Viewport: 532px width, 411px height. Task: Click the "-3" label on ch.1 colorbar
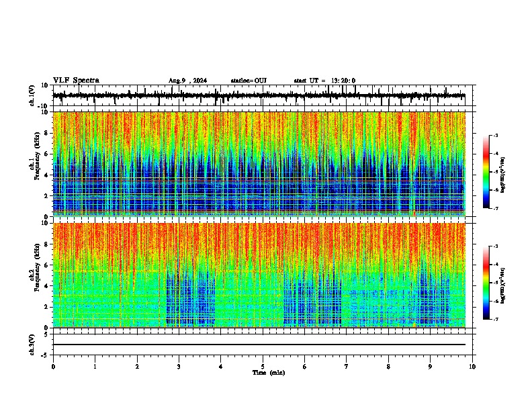[495, 135]
